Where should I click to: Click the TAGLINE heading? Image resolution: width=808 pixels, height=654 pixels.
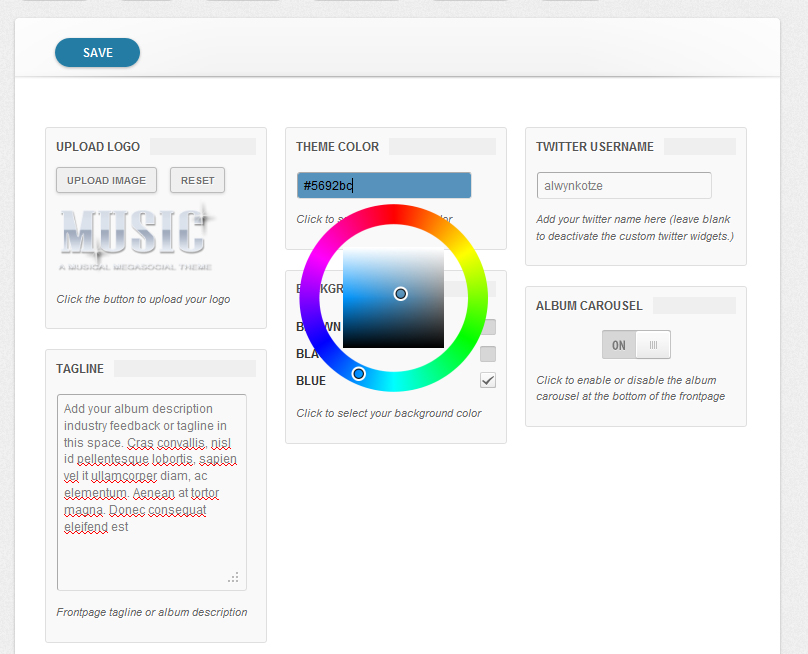(80, 369)
